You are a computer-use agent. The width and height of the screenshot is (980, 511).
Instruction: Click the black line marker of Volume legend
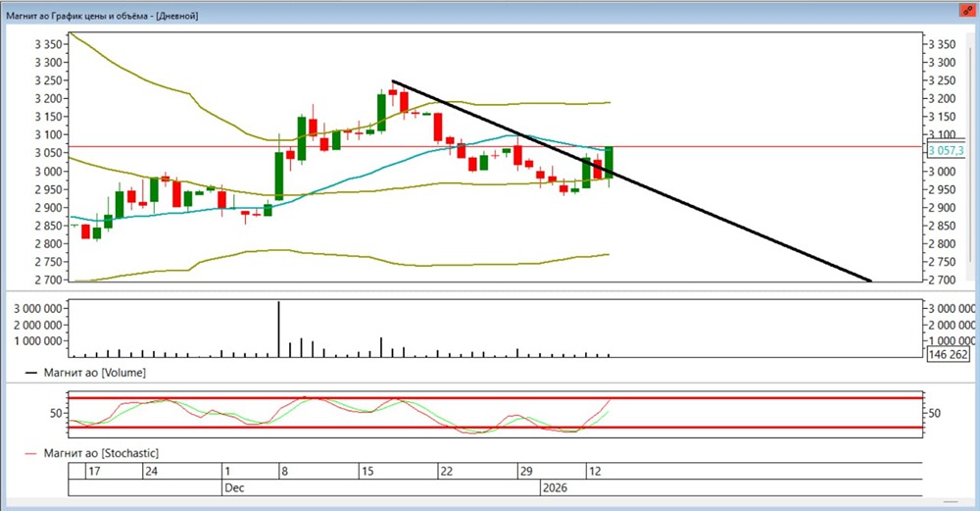coord(30,374)
